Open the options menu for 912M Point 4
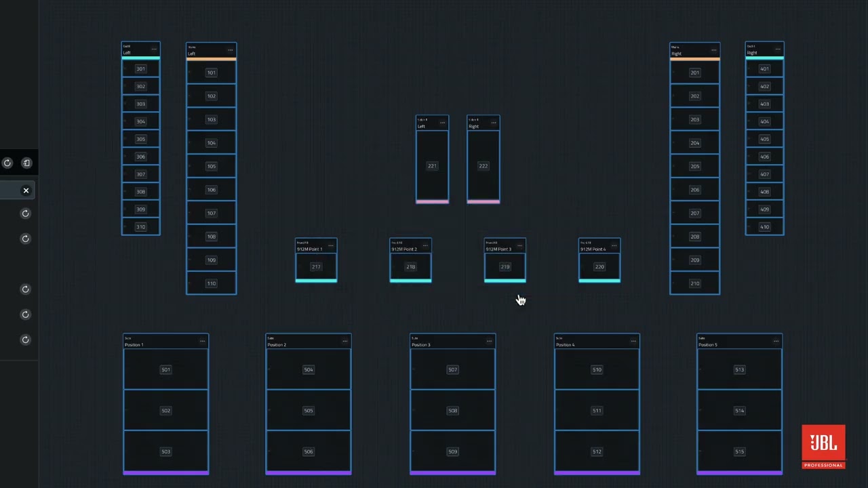 click(614, 245)
